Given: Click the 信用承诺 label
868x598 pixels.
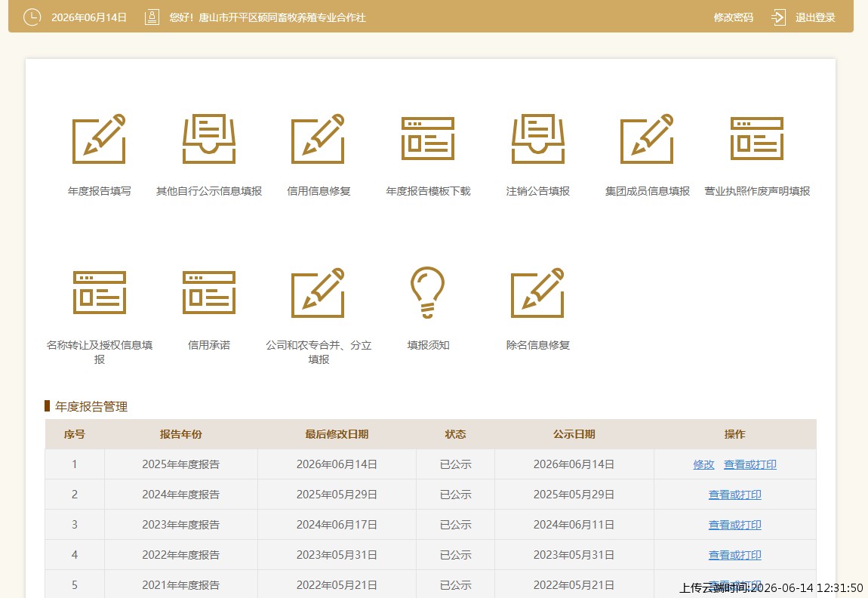Looking at the screenshot, I should tap(208, 345).
